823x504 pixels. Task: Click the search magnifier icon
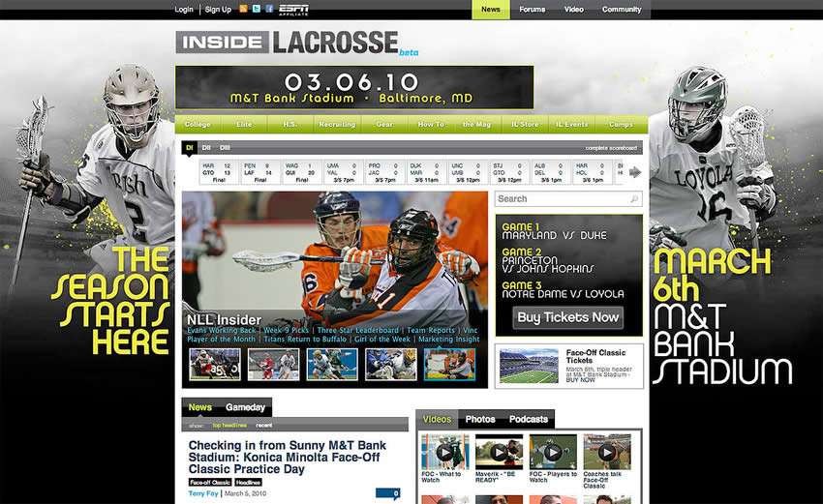[x=634, y=198]
